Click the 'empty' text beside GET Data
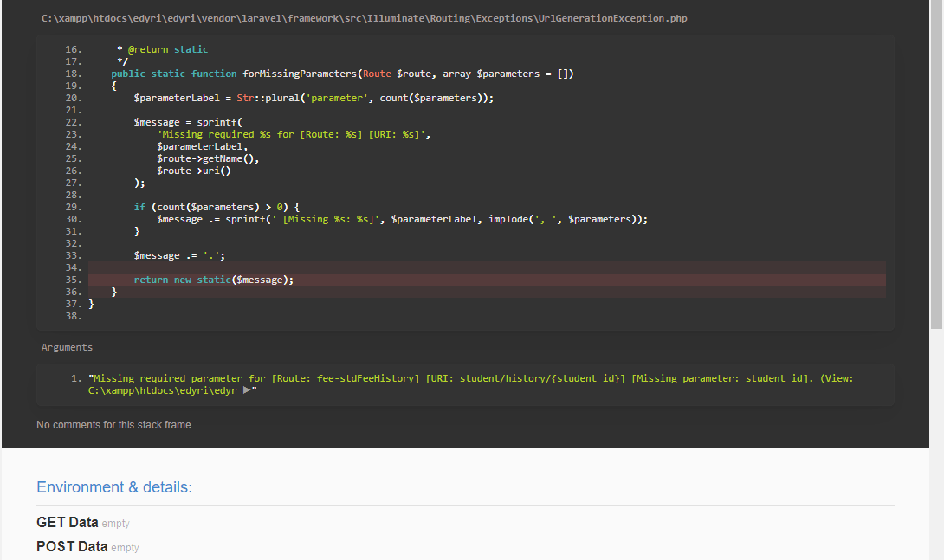Viewport: 944px width, 560px height. (115, 523)
